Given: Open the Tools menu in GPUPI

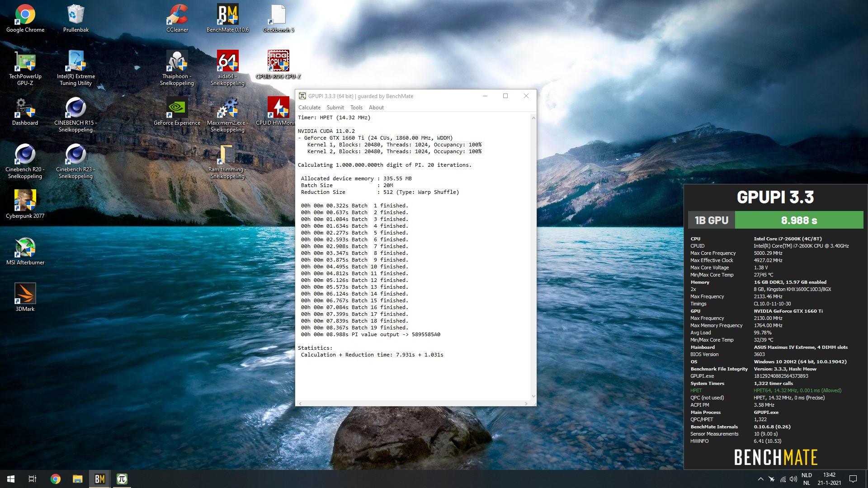Looking at the screenshot, I should [x=356, y=108].
